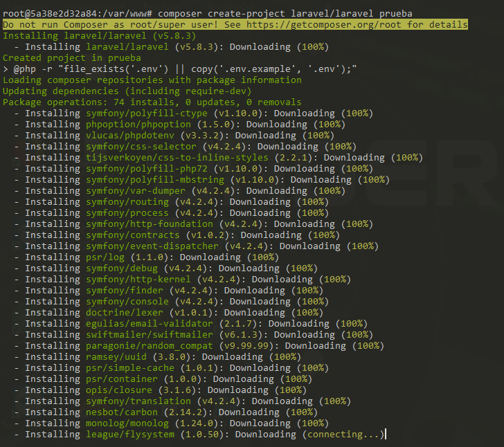The height and width of the screenshot is (447, 504).
Task: Click the symfony/process package name
Action: 127,213
